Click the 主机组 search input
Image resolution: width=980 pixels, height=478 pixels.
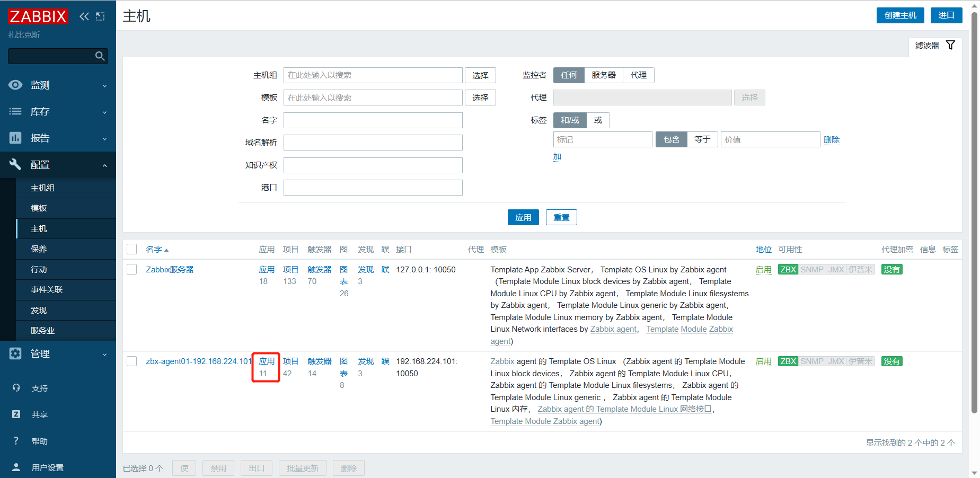tap(373, 75)
